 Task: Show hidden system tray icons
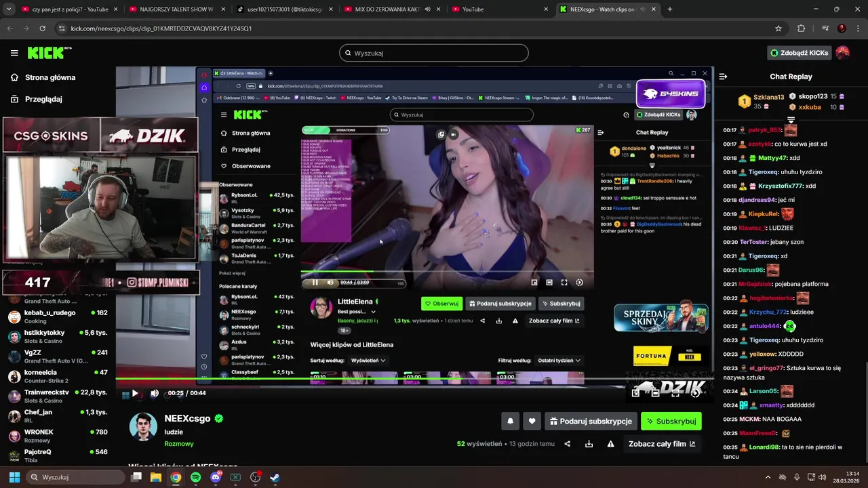coord(768,477)
